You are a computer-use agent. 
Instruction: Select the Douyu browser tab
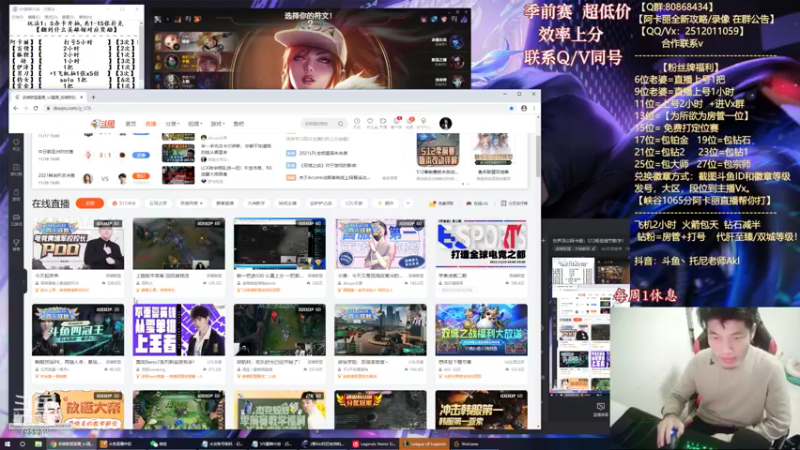[x=49, y=97]
